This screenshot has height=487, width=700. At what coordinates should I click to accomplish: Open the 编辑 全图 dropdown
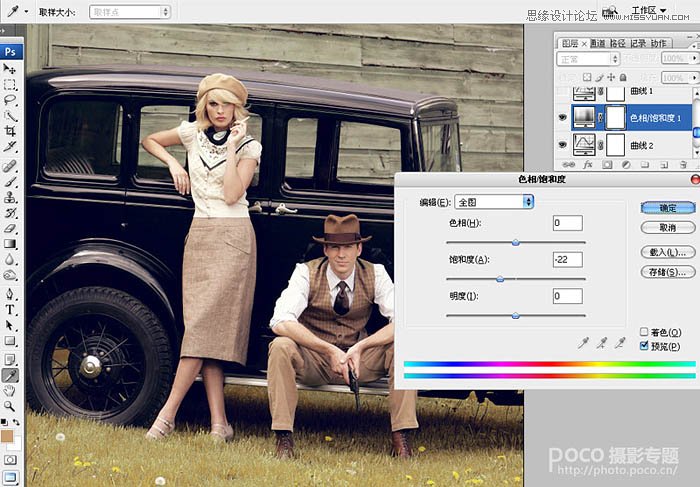[494, 202]
